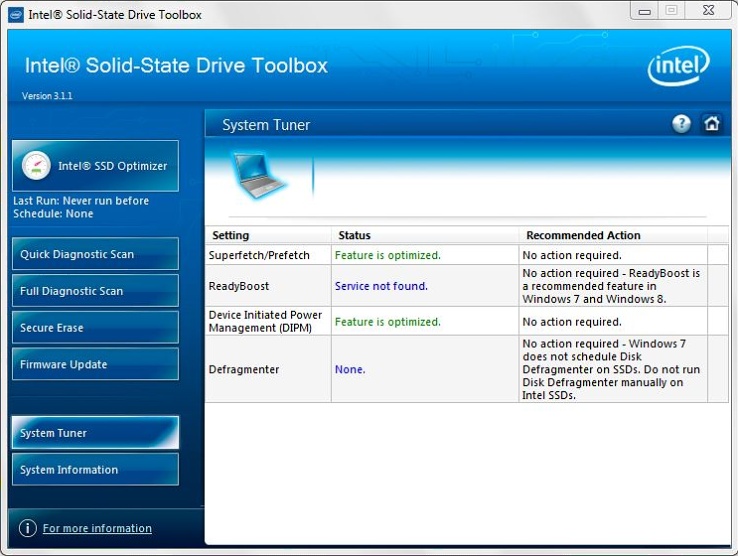Click the gauge icon on SSD Optimizer
This screenshot has height=556, width=738.
click(x=36, y=166)
